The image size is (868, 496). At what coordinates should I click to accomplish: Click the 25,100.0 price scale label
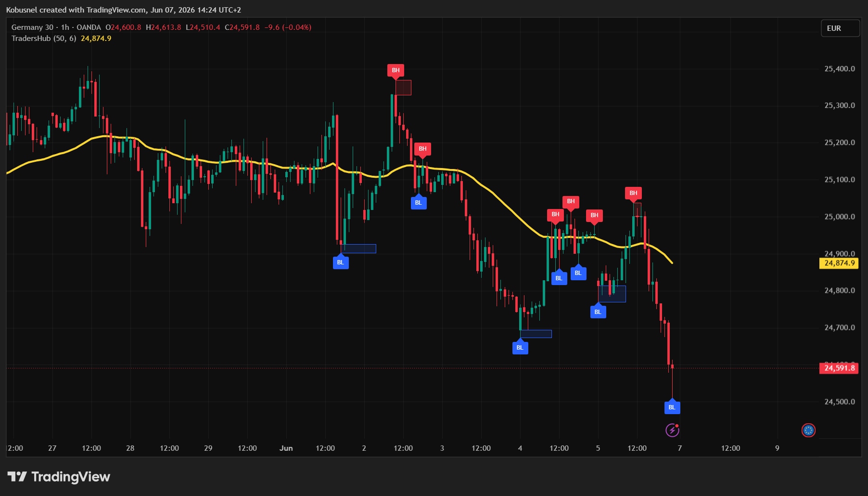click(840, 180)
